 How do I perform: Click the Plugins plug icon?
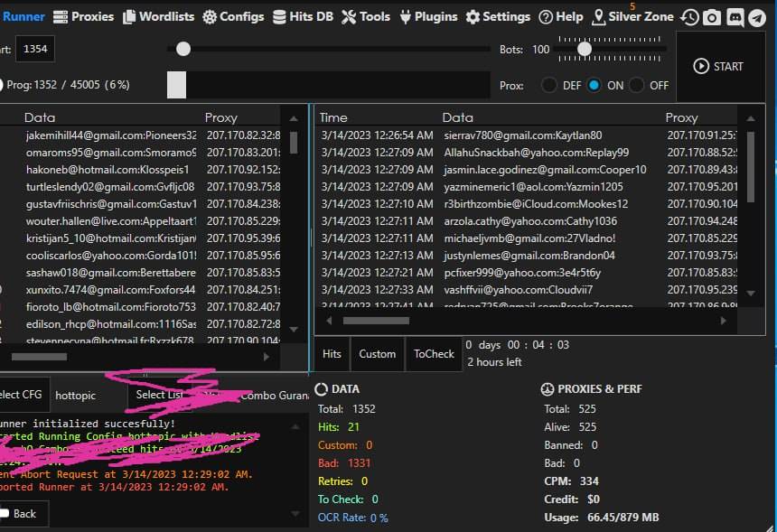tap(406, 17)
